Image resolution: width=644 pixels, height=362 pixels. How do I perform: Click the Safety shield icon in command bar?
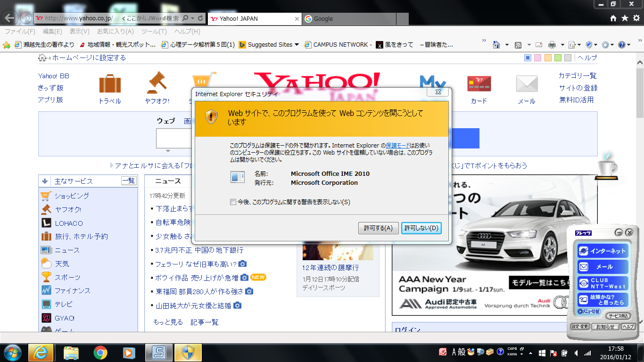(589, 45)
